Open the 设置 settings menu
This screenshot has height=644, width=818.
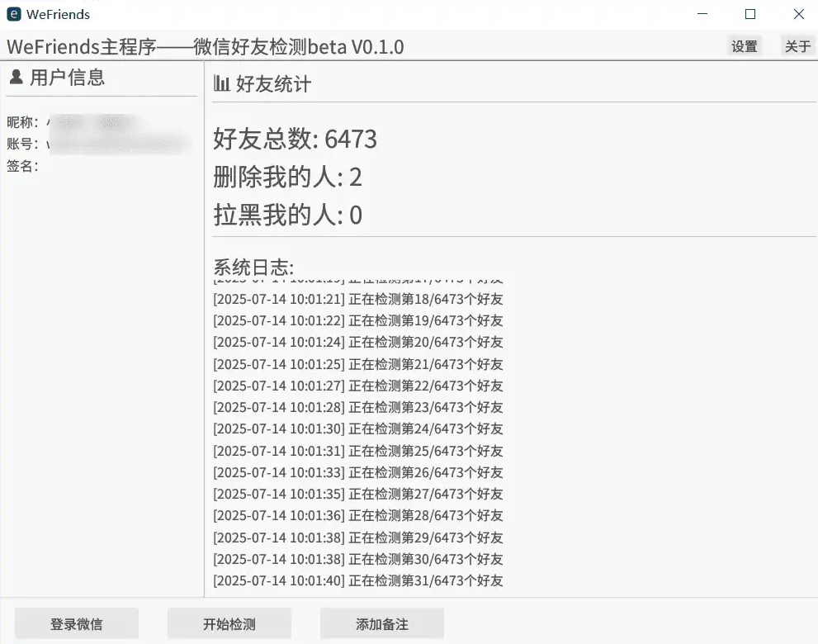(x=744, y=46)
